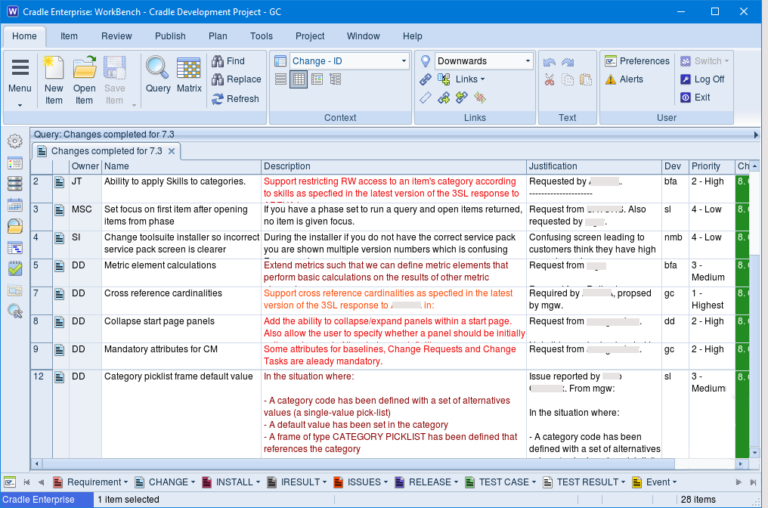Click the add-linked-item icon beside Links
This screenshot has width=768, height=508.
tap(444, 79)
